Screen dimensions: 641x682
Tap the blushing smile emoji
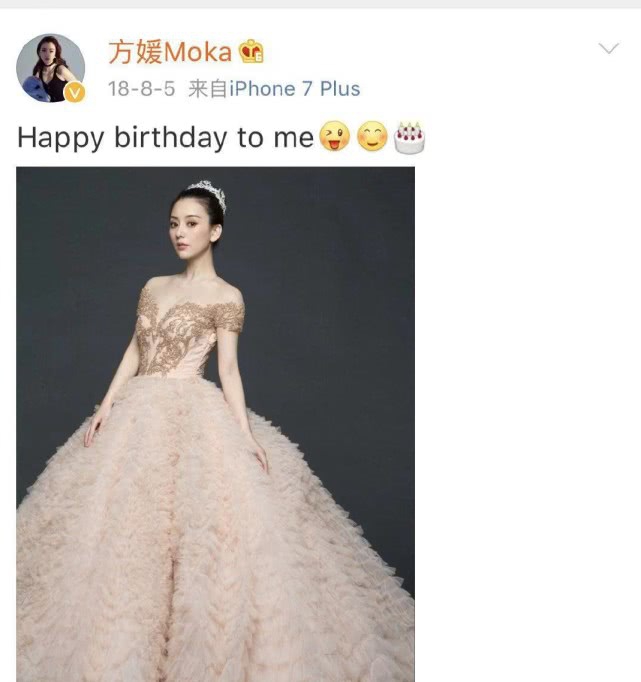click(372, 136)
